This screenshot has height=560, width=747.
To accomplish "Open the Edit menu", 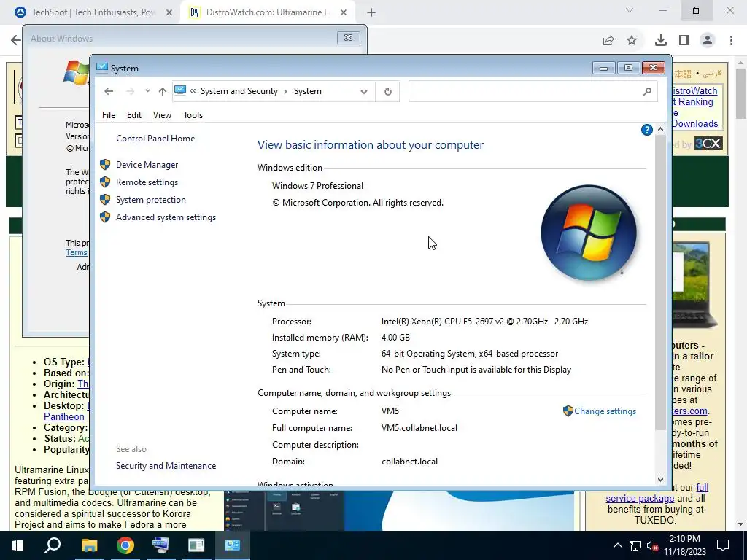I will click(134, 115).
